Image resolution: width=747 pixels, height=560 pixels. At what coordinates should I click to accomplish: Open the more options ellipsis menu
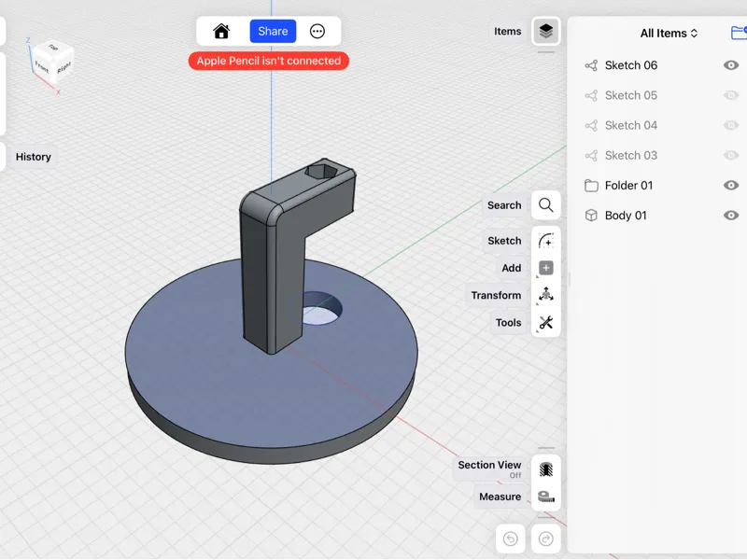(x=317, y=32)
